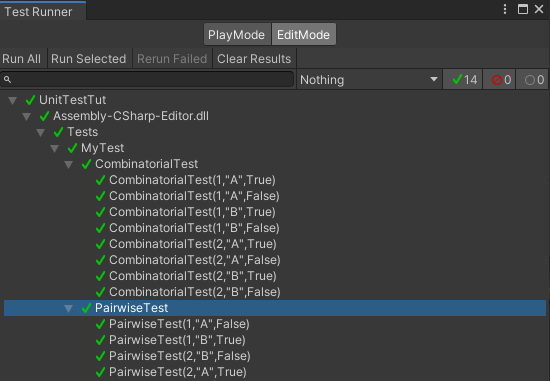Toggle the not-run tests filter showing 0
This screenshot has height=381, width=550.
[532, 80]
